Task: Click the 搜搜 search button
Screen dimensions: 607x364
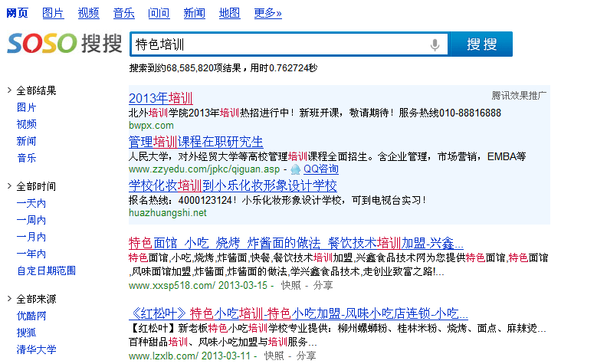Action: pos(481,44)
